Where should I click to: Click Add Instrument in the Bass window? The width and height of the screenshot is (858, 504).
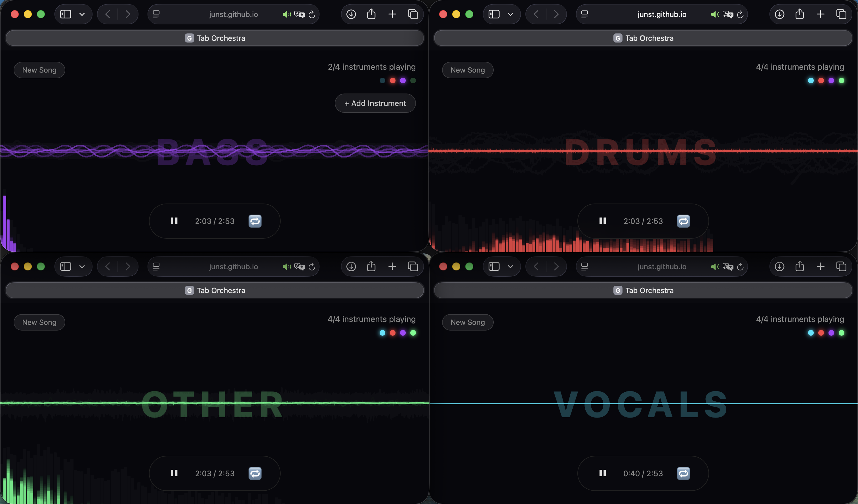pyautogui.click(x=375, y=103)
